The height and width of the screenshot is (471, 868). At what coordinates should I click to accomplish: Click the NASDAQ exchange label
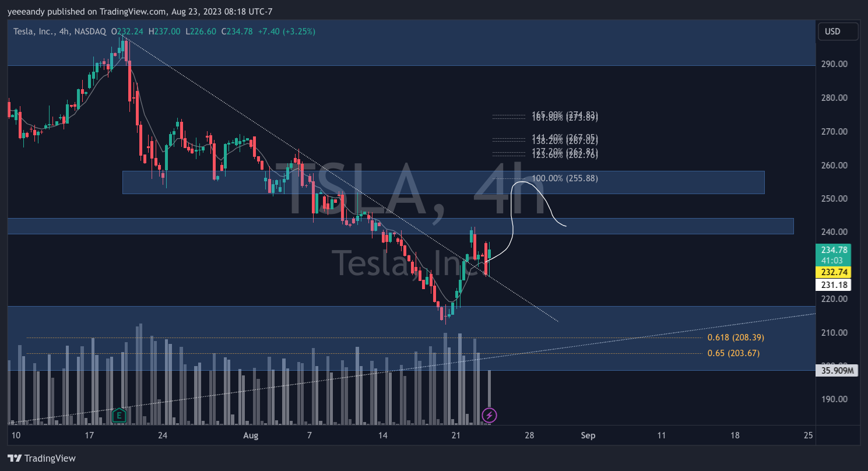(x=90, y=31)
